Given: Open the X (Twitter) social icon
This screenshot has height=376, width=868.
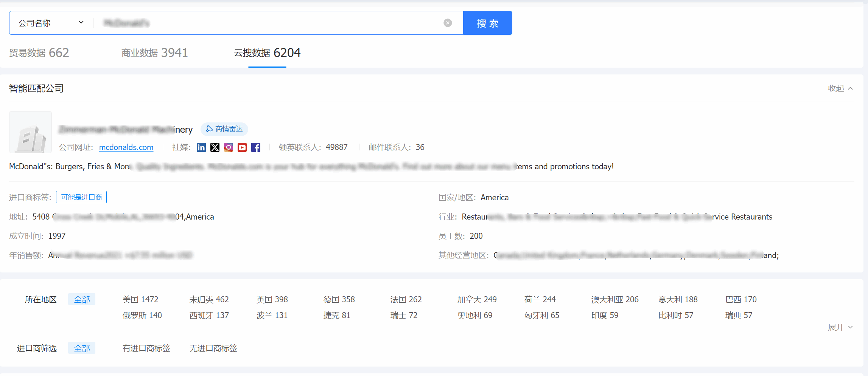Looking at the screenshot, I should click(215, 147).
